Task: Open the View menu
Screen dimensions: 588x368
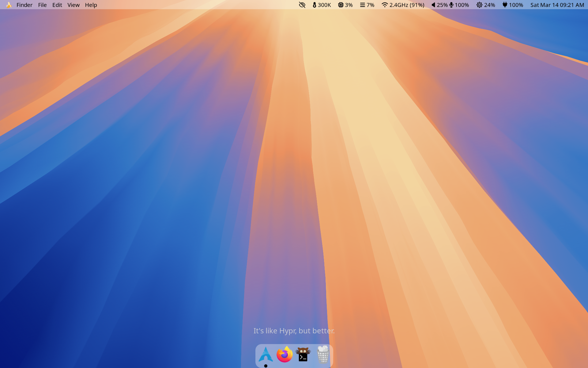Action: click(x=73, y=5)
